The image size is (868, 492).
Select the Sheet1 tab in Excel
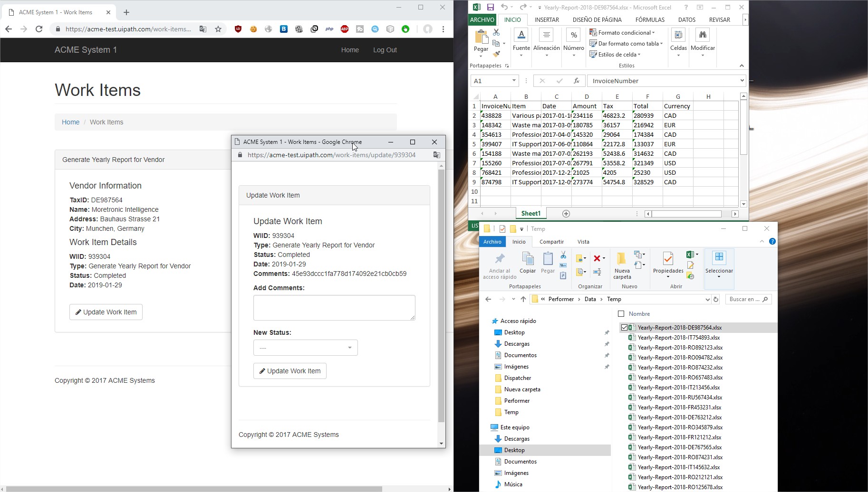coord(531,214)
